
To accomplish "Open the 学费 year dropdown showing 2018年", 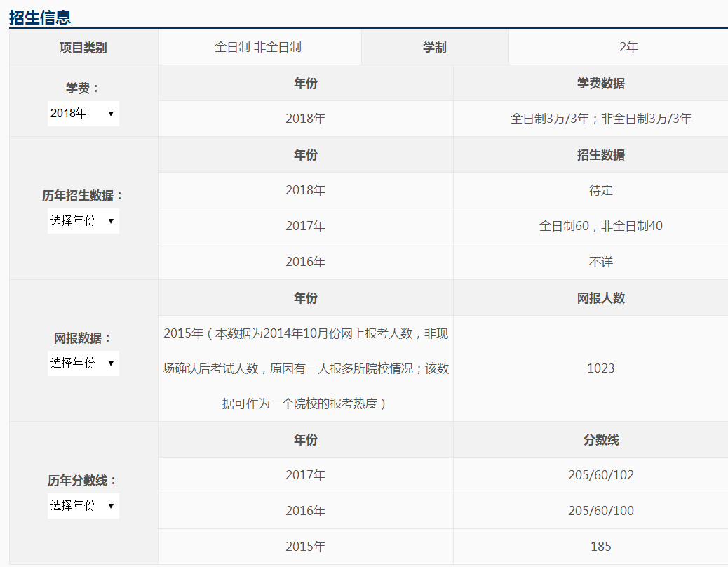I will click(x=83, y=113).
